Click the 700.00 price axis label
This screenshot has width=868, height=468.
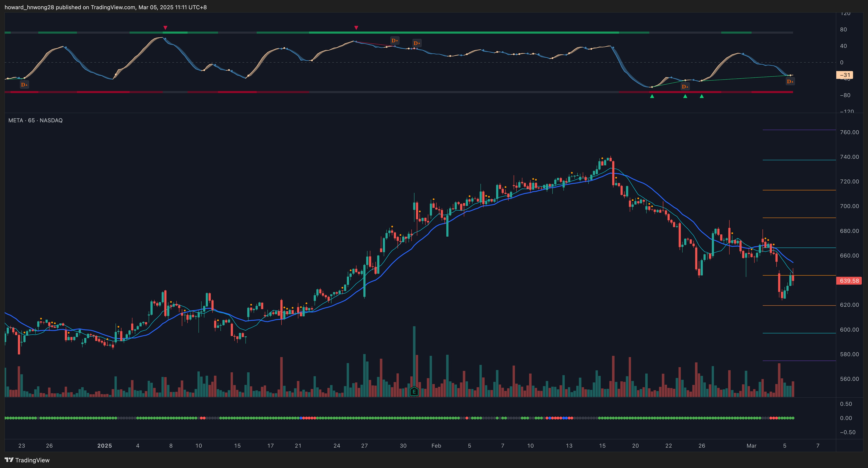849,206
